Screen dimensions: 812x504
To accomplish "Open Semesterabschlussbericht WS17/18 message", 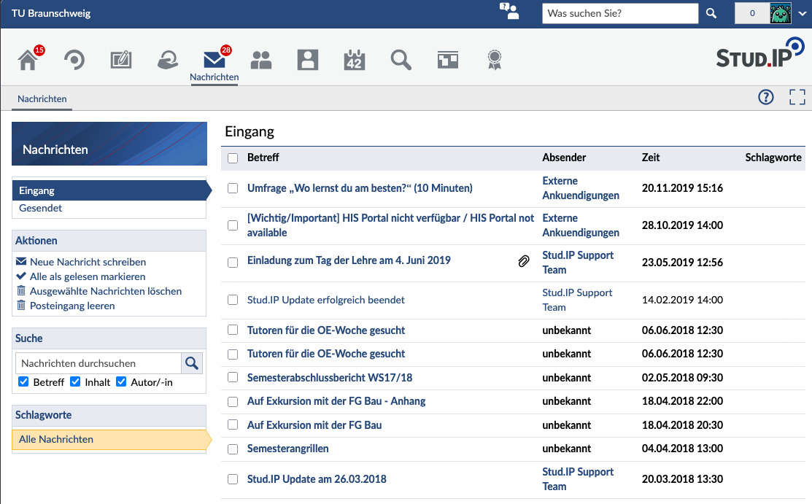I will (x=330, y=378).
